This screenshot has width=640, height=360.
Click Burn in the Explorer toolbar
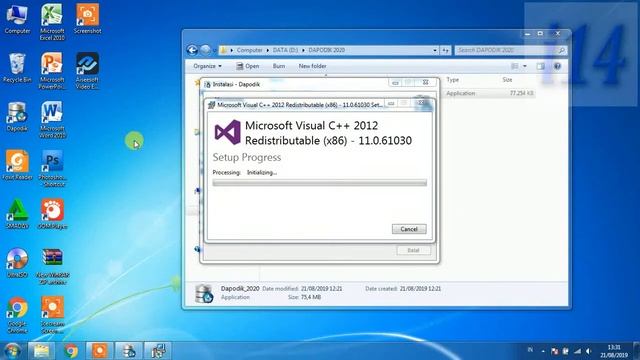pos(279,66)
